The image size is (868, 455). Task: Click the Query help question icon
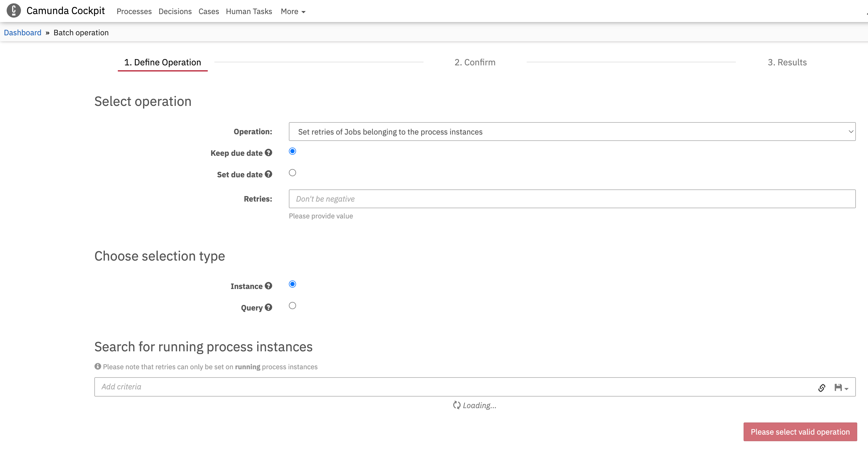[268, 307]
